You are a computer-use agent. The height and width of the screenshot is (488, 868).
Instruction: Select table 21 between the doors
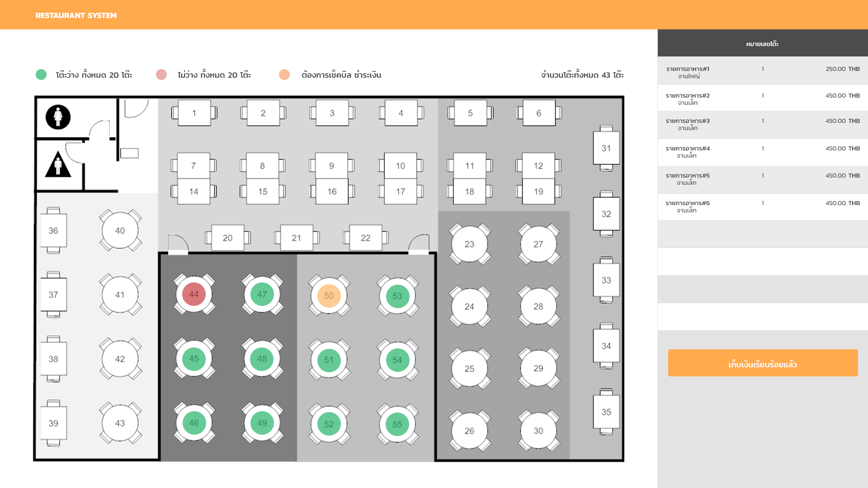click(297, 238)
